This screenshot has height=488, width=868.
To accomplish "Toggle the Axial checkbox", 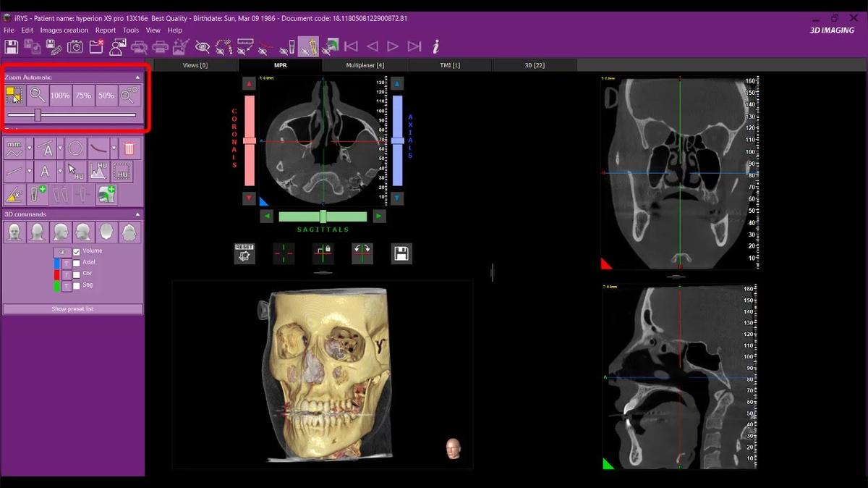I will [x=77, y=263].
